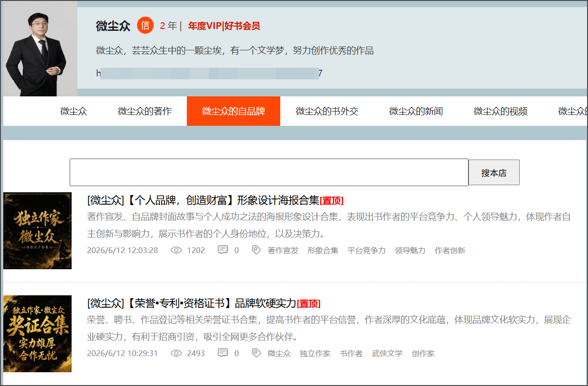Click the 搜本店 search button
The image size is (588, 386).
click(x=494, y=172)
